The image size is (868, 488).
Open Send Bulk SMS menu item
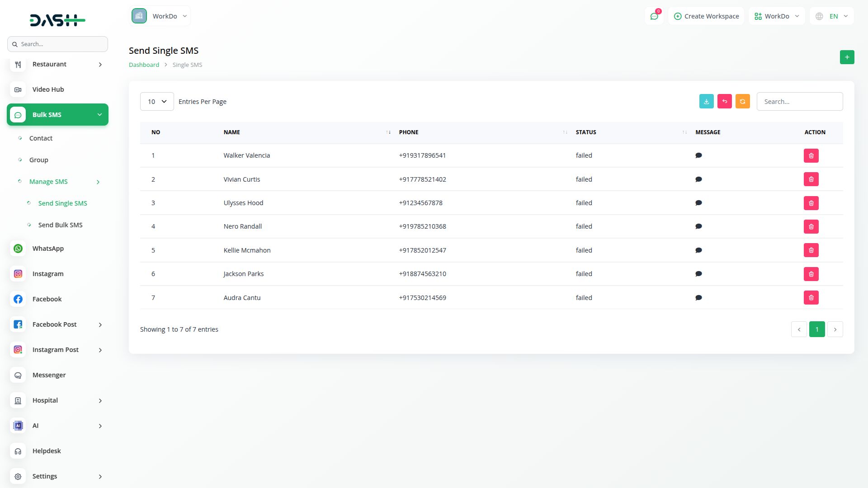[60, 225]
